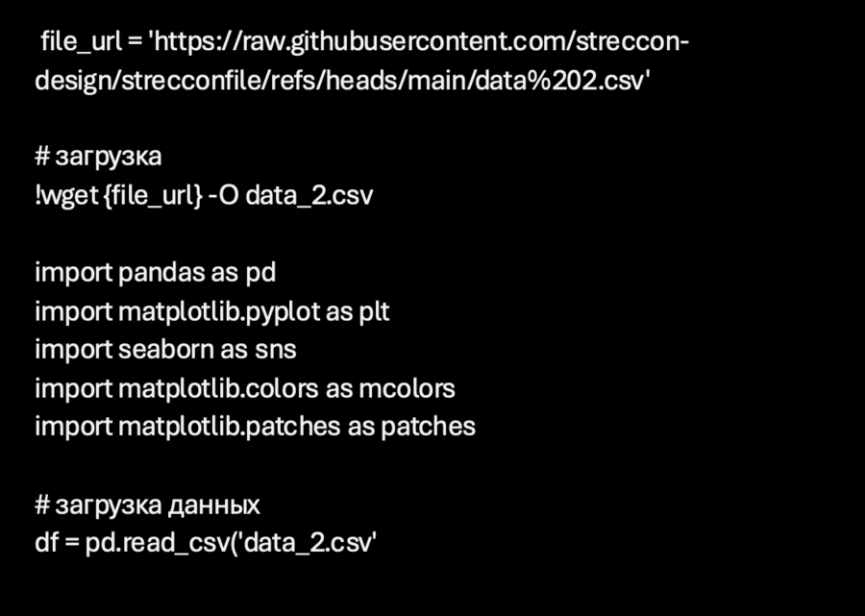Click the '# загрузка' comment above the wget line
Viewport: 865px width, 616px height.
click(98, 158)
